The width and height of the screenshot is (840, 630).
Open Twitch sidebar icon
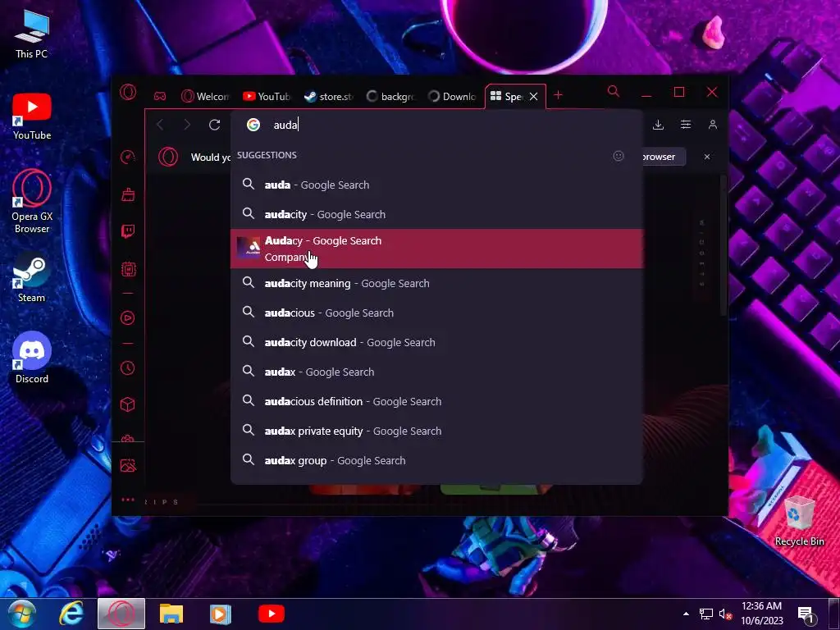tap(127, 231)
